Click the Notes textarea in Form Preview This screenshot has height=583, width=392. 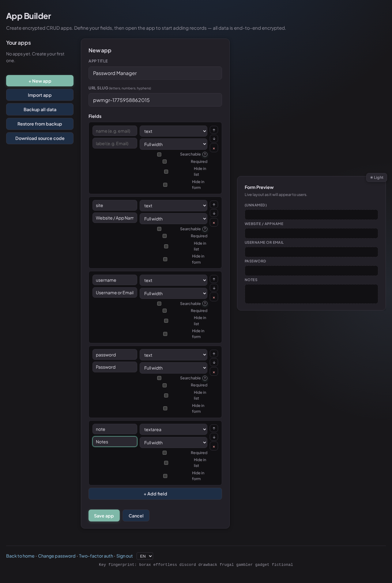pyautogui.click(x=311, y=294)
